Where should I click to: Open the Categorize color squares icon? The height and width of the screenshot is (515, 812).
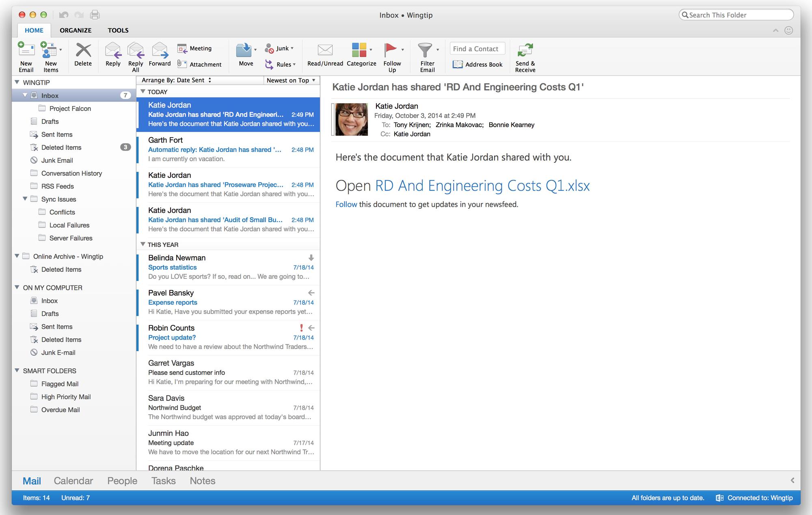359,50
